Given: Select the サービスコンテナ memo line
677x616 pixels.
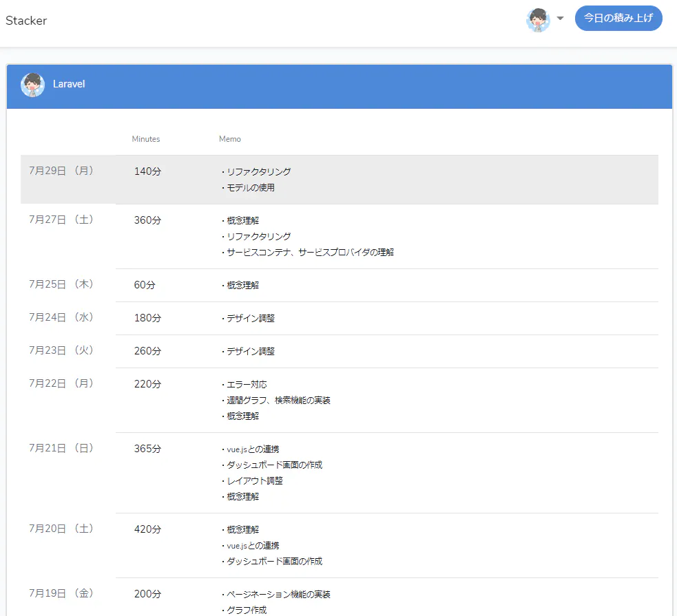Looking at the screenshot, I should (x=308, y=253).
